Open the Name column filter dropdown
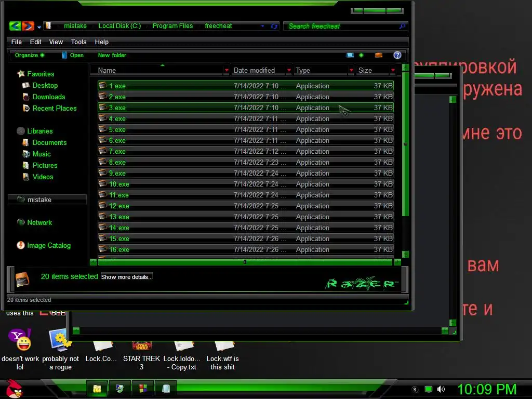 pyautogui.click(x=227, y=70)
